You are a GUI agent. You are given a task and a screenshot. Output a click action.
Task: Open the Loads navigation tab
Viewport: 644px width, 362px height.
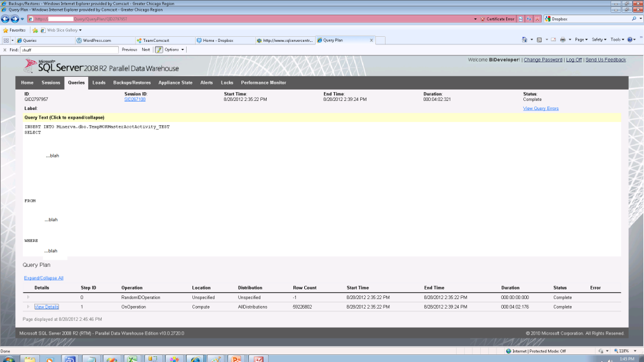click(98, 83)
